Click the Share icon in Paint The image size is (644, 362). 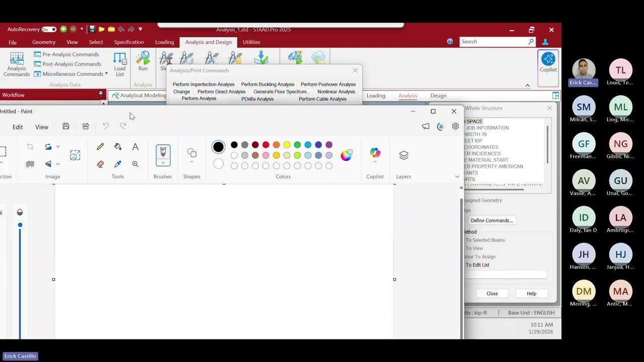86,126
